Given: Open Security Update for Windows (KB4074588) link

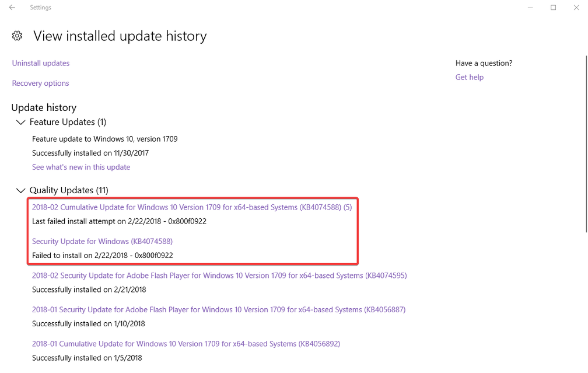Looking at the screenshot, I should 102,241.
